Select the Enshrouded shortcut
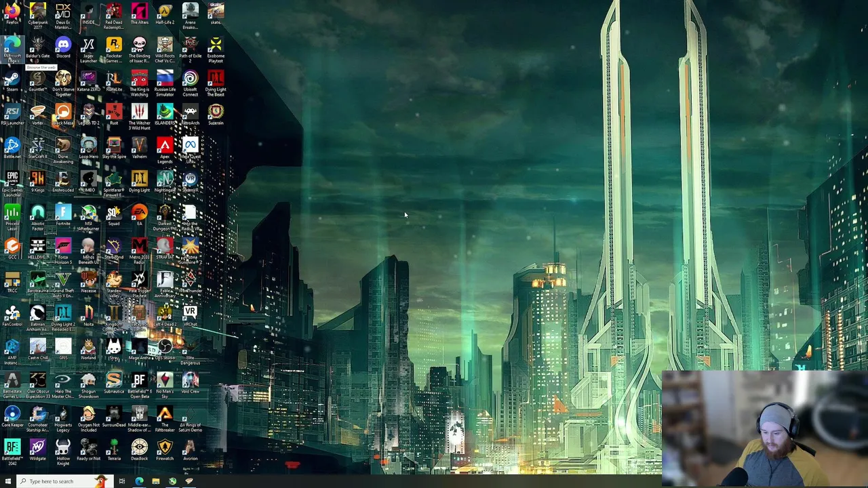 (x=63, y=182)
